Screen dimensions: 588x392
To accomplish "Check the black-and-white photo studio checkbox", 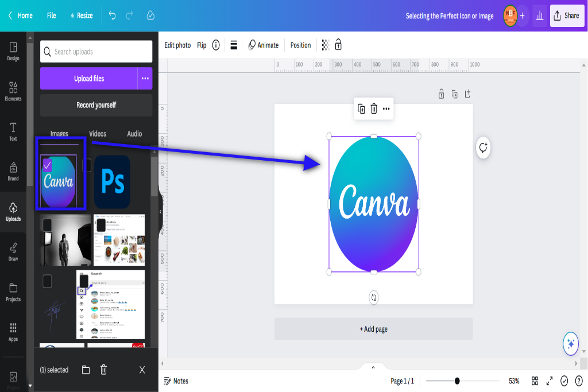I will pyautogui.click(x=47, y=225).
